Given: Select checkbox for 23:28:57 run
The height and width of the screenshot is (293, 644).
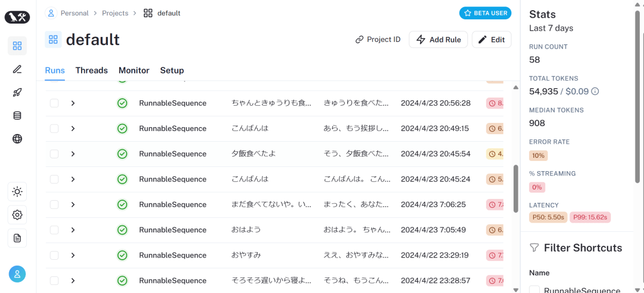Looking at the screenshot, I should pos(54,281).
